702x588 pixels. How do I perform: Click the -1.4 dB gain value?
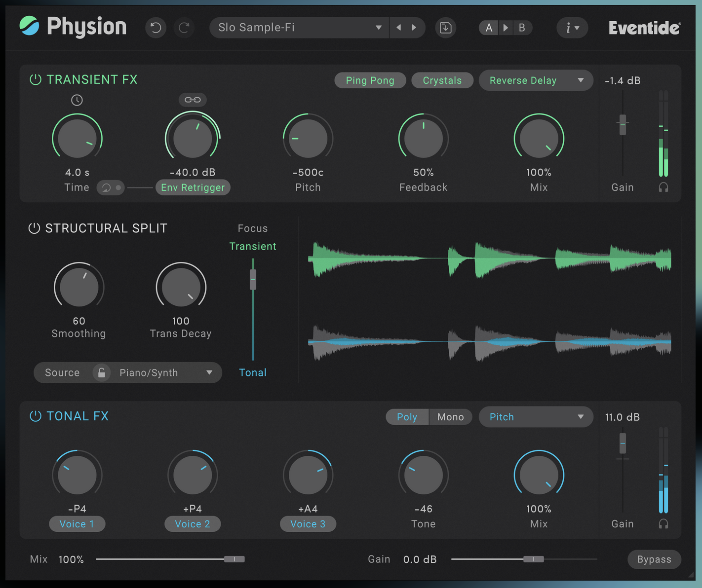623,80
